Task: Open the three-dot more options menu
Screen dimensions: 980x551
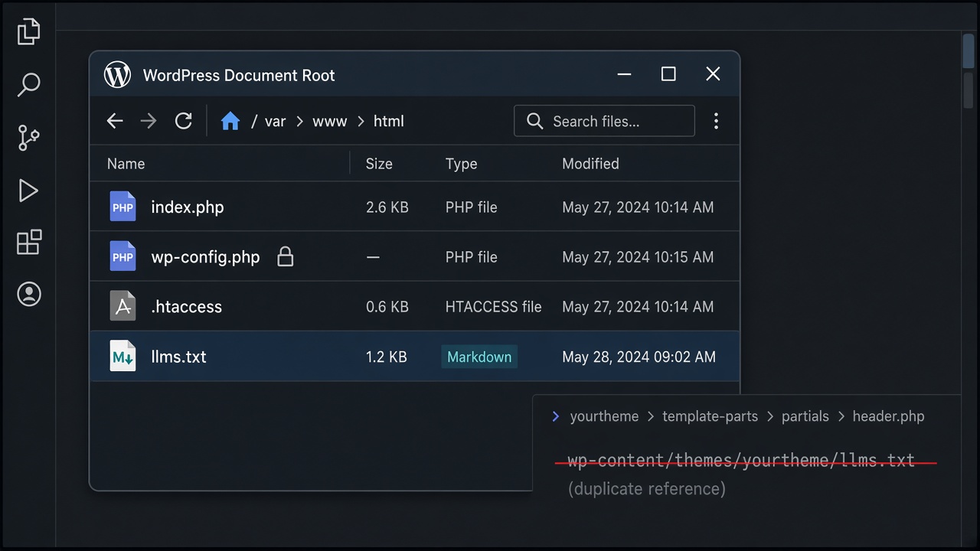Action: [x=716, y=121]
